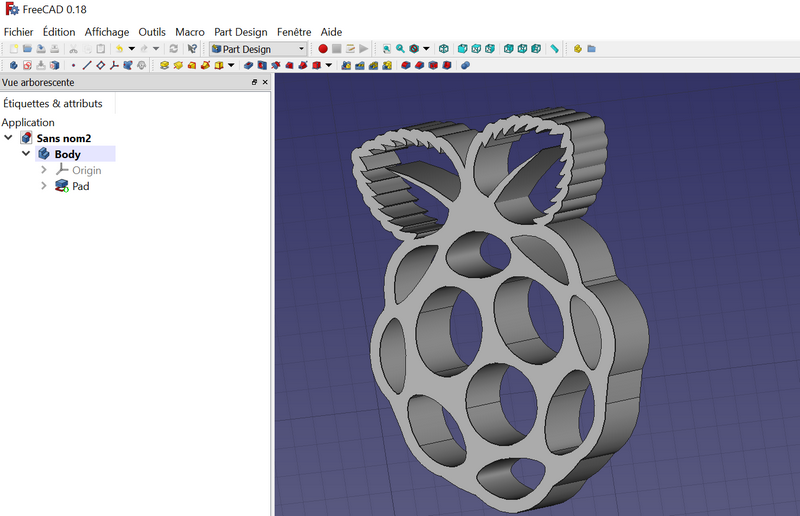Apply the Chamfer tool
The height and width of the screenshot is (516, 800).
tap(420, 65)
